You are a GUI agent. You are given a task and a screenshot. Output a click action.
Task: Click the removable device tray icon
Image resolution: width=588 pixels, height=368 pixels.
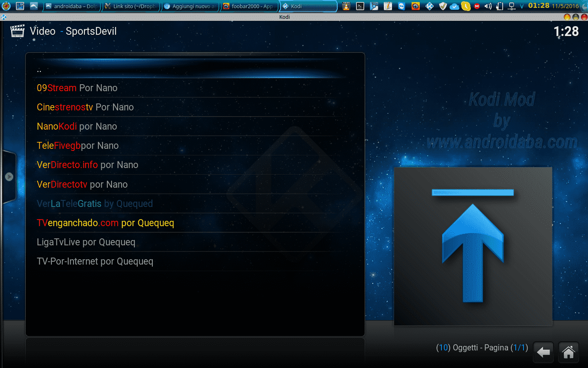point(500,6)
